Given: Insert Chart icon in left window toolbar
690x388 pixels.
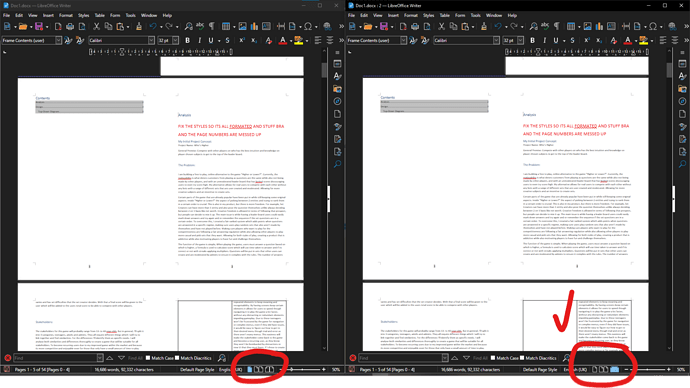Looking at the screenshot, I should (x=254, y=27).
